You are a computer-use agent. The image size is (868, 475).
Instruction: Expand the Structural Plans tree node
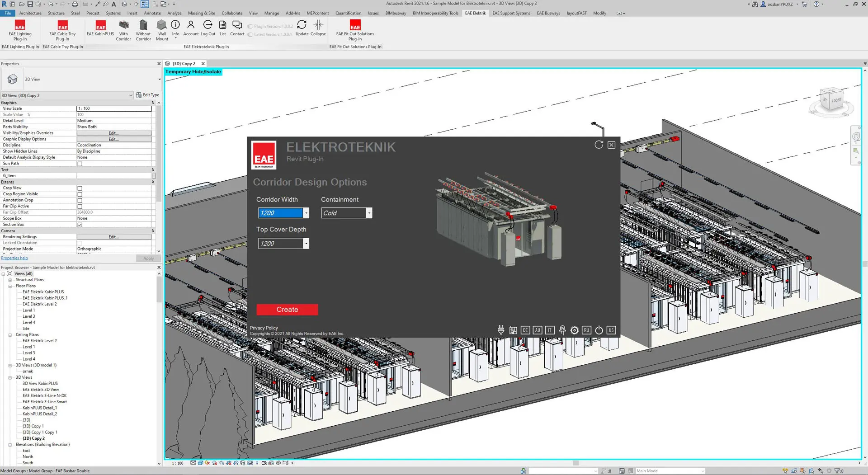click(10, 280)
